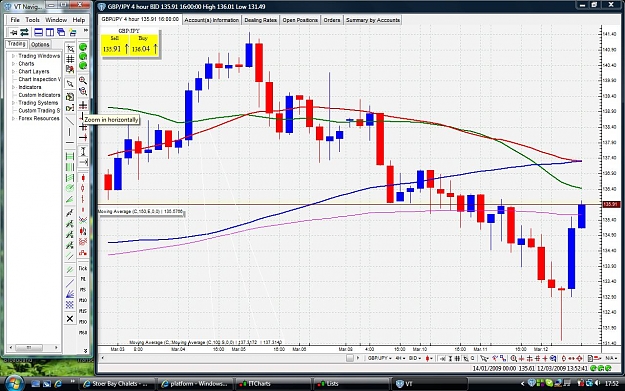Click the top green status indicator in side toolbar
The image size is (625, 391).
[x=83, y=47]
